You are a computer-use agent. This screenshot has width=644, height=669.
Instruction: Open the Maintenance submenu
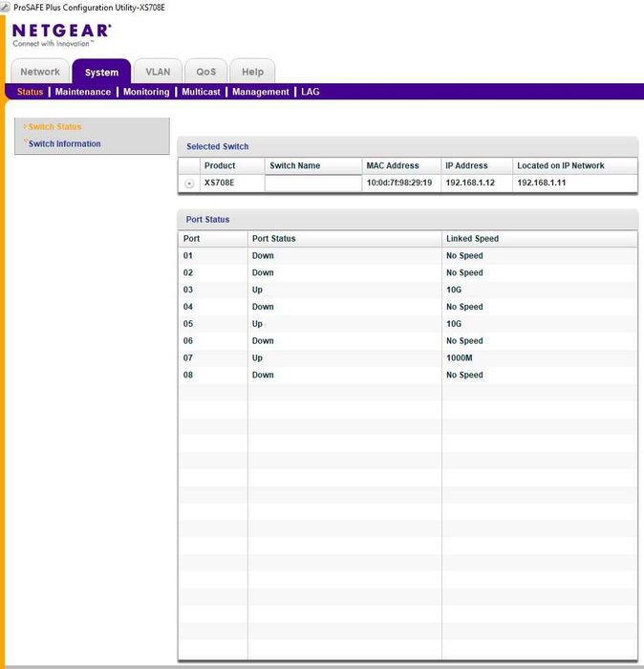pos(83,92)
